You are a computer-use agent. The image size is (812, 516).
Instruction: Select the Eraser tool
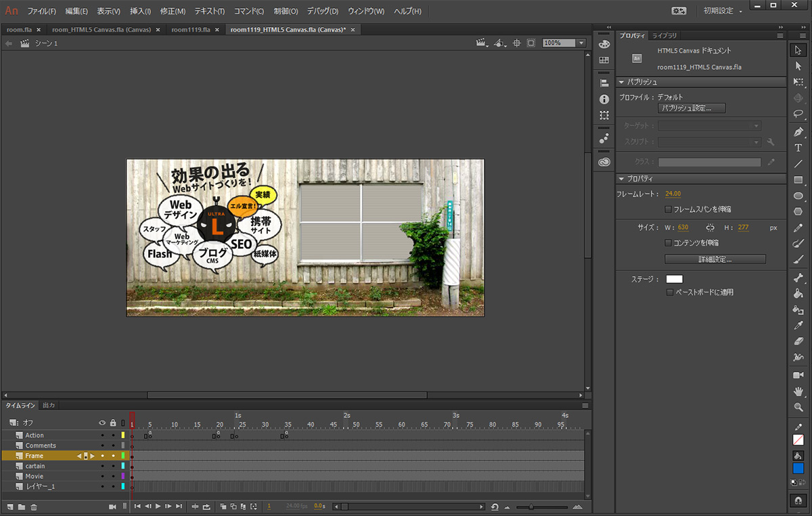[x=798, y=341]
